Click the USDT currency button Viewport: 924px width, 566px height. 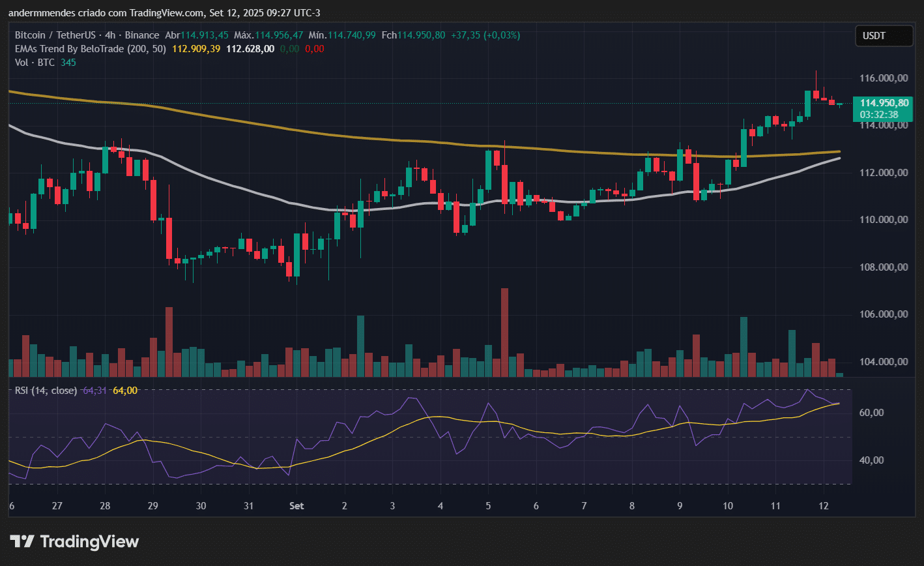point(884,36)
